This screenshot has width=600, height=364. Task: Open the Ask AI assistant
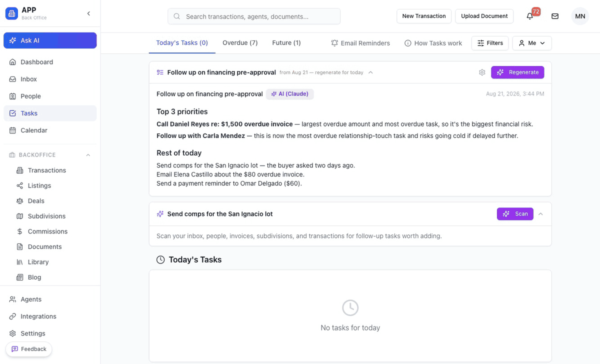point(50,40)
